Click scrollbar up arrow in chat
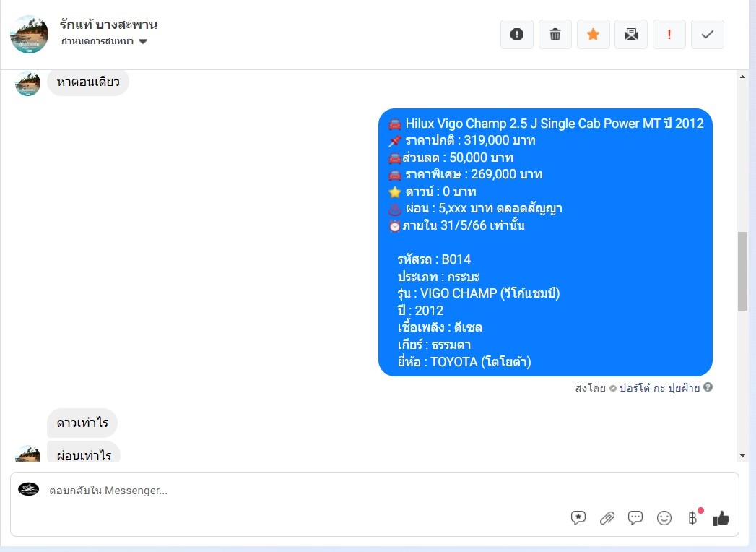Viewport: 756px width, 552px height. (742, 77)
